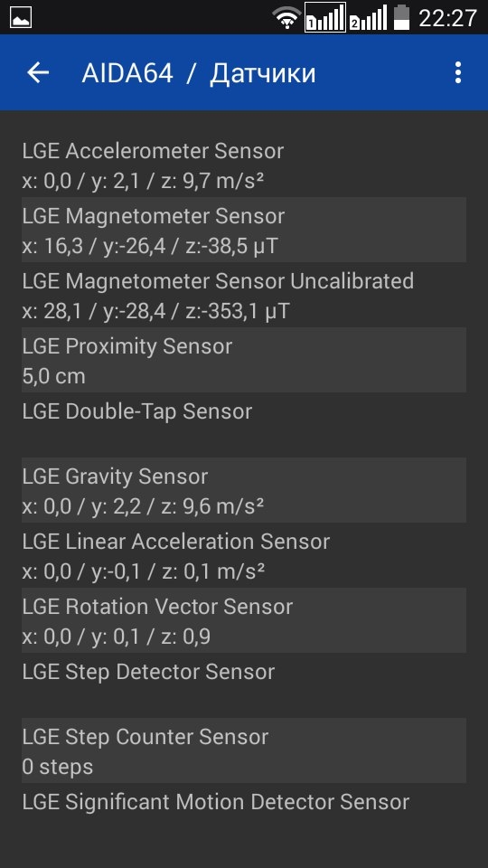488x868 pixels.
Task: Tap the battery icon in status bar
Action: (401, 18)
